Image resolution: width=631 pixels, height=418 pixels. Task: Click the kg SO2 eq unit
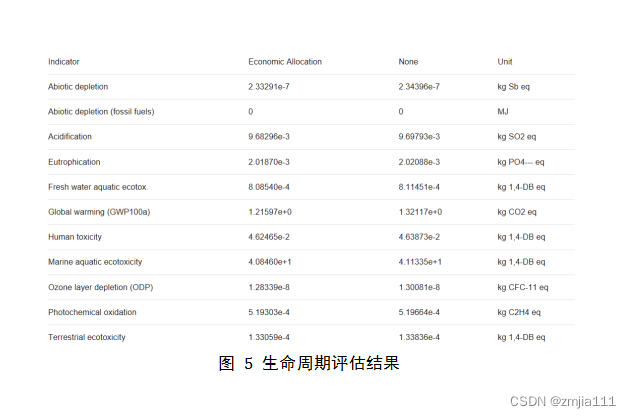click(x=517, y=136)
